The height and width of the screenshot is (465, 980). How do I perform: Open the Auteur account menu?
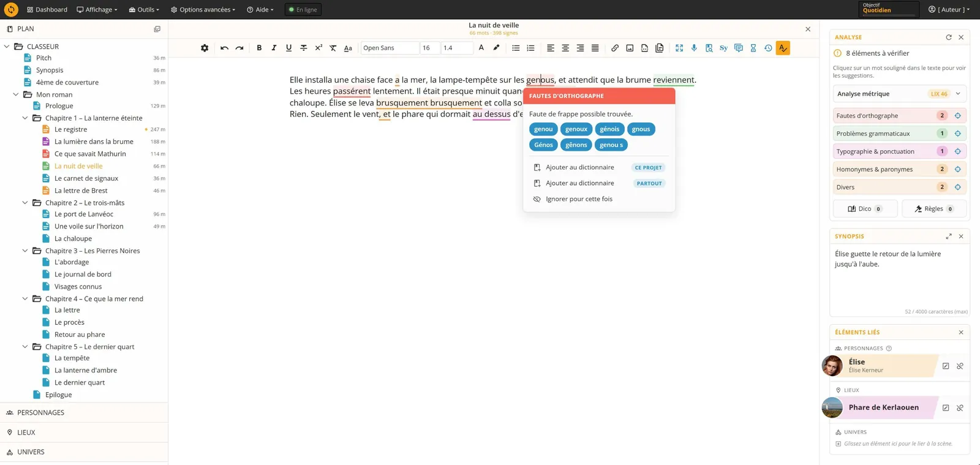tap(949, 9)
